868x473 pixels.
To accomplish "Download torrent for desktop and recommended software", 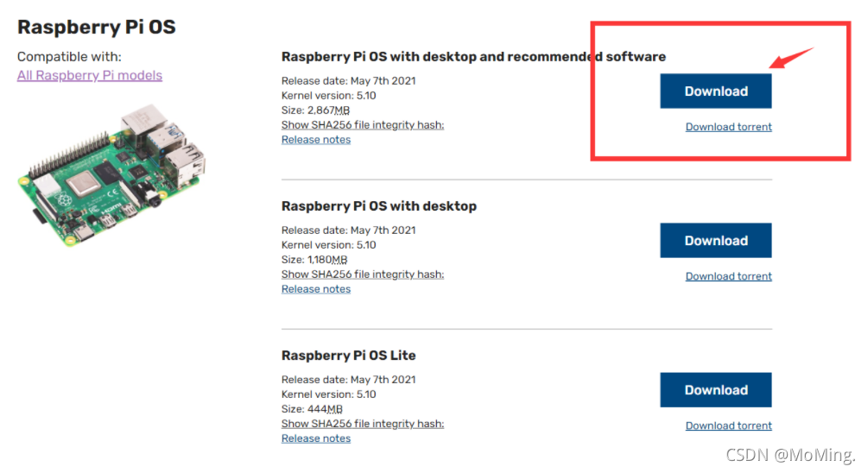I will click(728, 127).
